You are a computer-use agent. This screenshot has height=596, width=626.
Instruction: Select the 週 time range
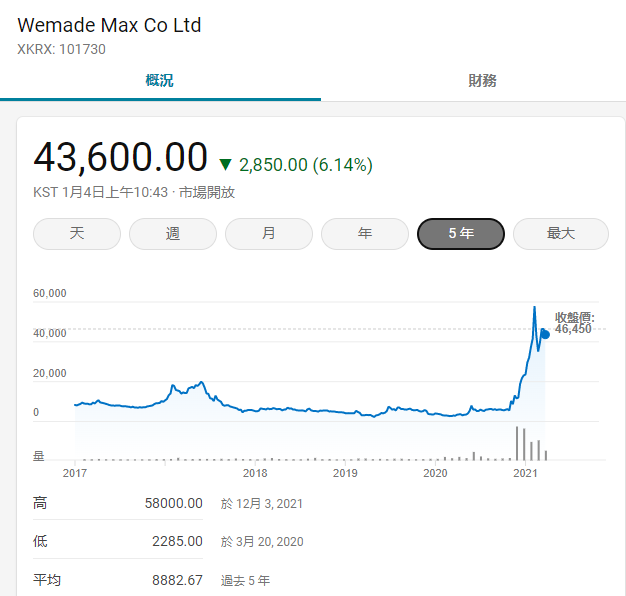click(173, 234)
